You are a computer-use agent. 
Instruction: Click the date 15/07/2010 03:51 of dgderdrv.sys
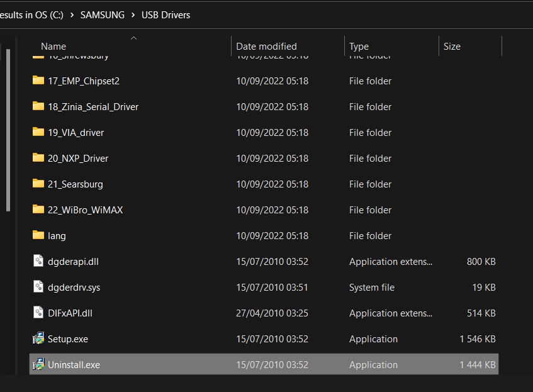tap(272, 288)
